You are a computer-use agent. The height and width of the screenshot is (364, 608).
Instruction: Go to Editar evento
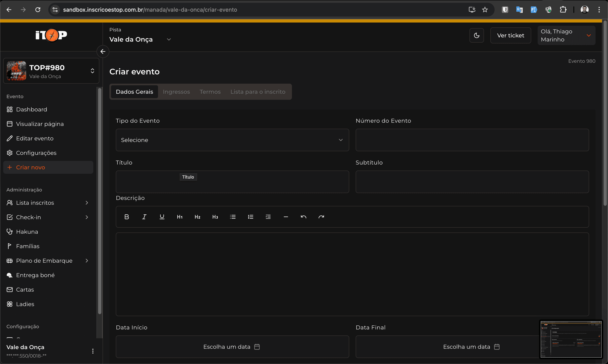point(48,138)
